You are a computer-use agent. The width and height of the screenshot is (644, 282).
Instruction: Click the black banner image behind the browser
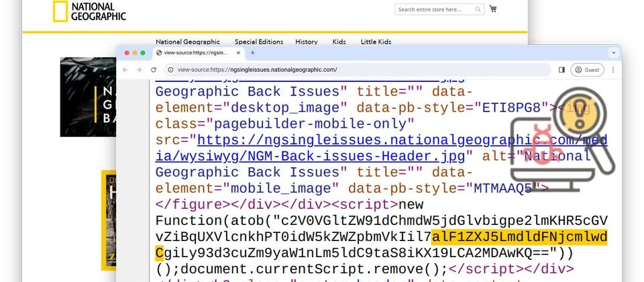(88, 97)
